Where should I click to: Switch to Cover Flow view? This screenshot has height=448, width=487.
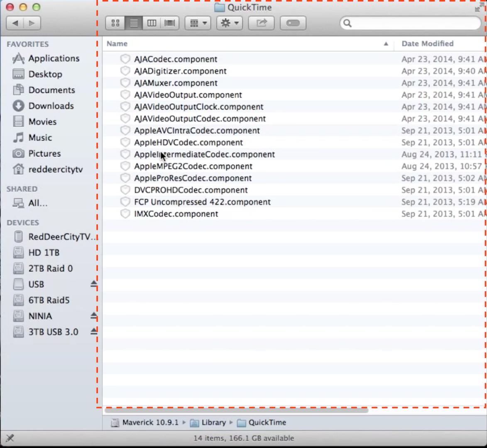pyautogui.click(x=169, y=23)
